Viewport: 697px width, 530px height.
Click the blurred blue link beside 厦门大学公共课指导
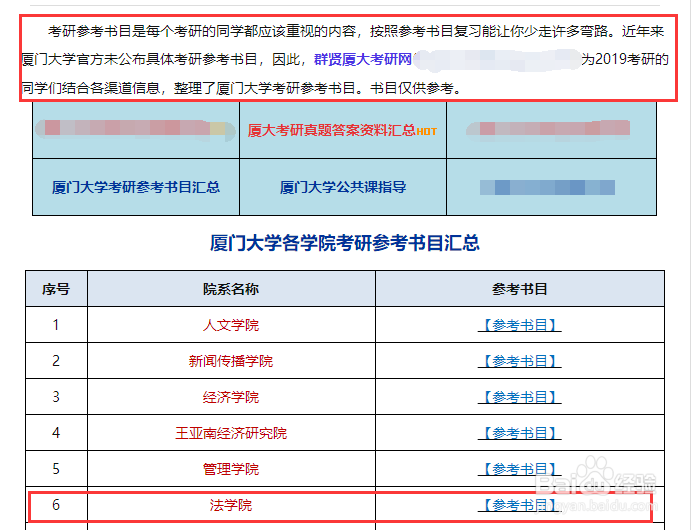point(547,188)
